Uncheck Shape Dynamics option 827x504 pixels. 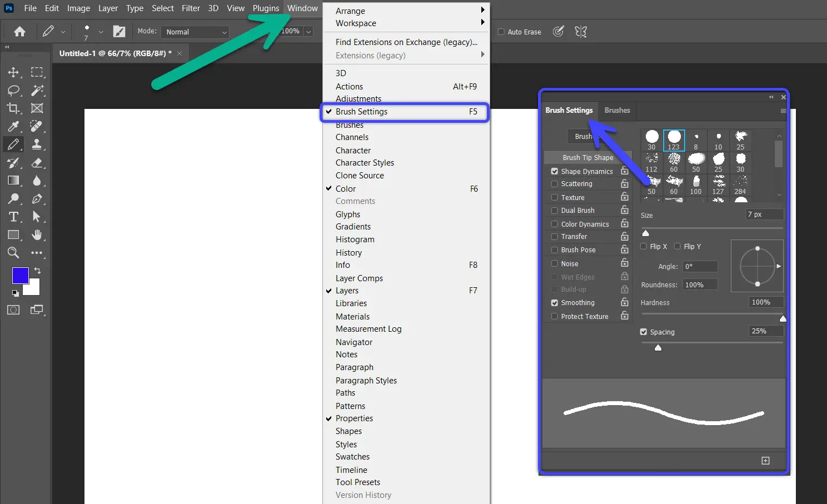pyautogui.click(x=555, y=171)
